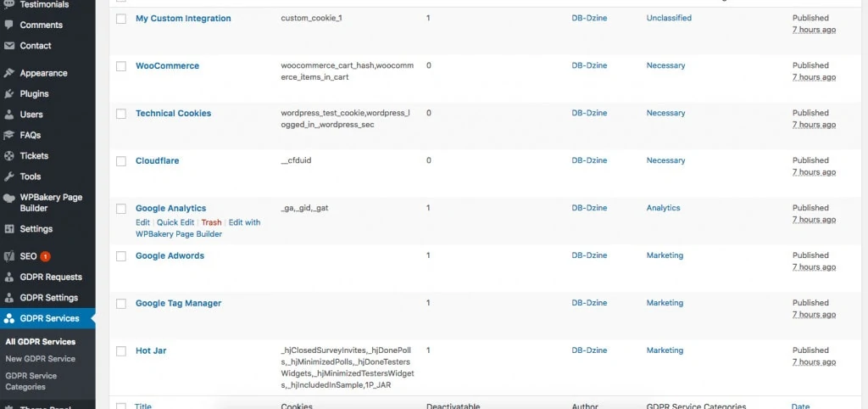
Task: Click Quick Edit under Google Analytics
Action: coord(175,222)
